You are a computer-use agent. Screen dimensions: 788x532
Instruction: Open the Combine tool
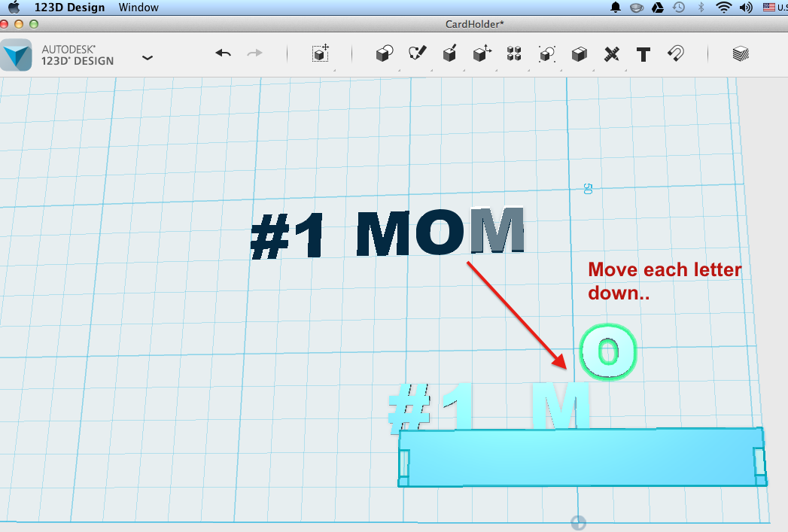pos(580,53)
